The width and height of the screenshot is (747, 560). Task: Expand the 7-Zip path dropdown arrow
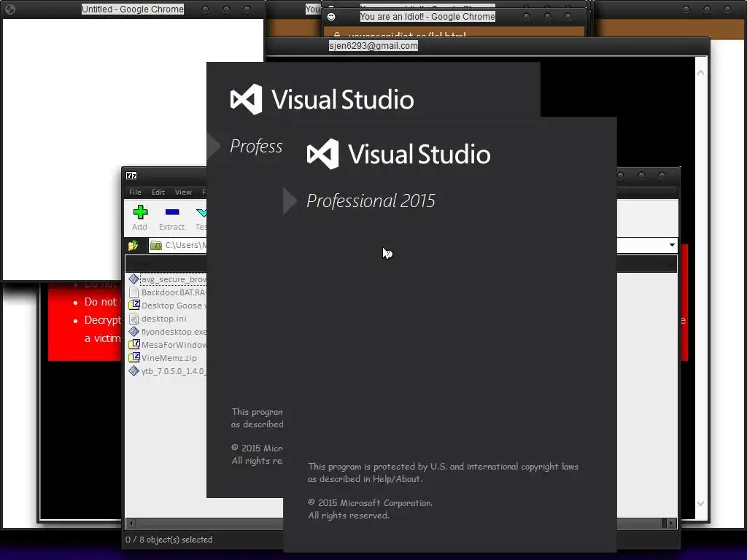(672, 245)
